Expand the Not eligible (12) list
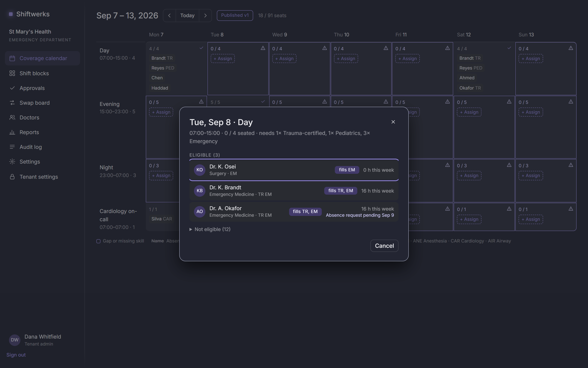Screen dimensions: 588x368 [x=210, y=229]
